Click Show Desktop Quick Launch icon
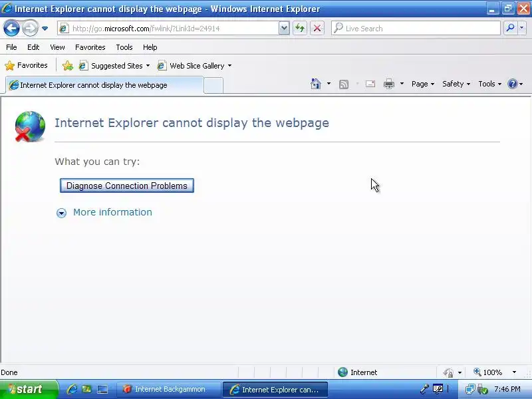This screenshot has width=532, height=399. coord(102,389)
